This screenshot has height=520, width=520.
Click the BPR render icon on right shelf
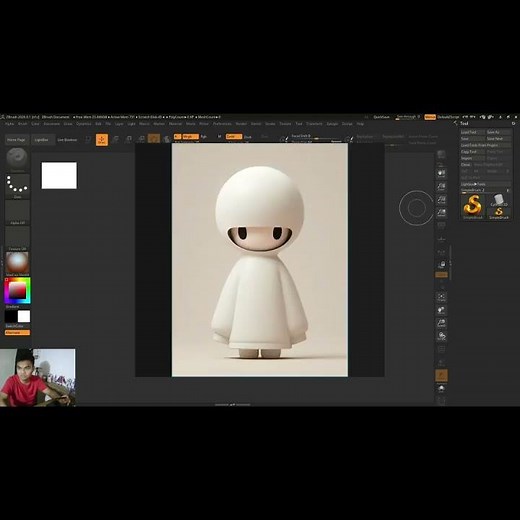(x=441, y=154)
